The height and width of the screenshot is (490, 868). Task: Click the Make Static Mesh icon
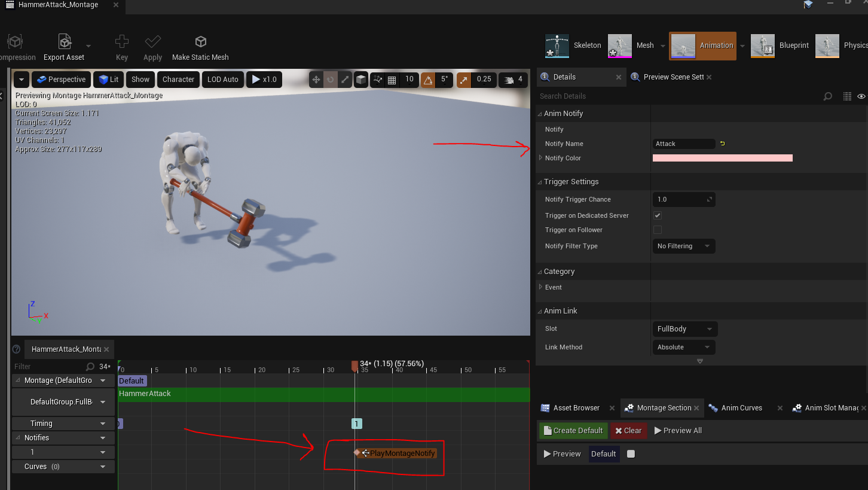pyautogui.click(x=200, y=42)
